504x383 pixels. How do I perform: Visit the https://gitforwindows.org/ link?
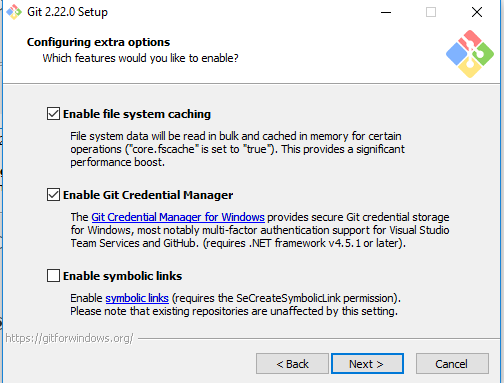(x=69, y=338)
